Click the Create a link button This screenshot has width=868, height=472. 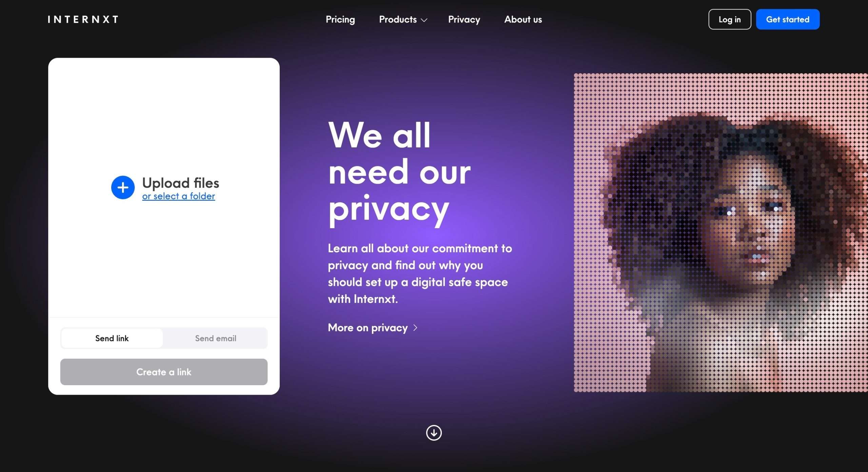[164, 372]
